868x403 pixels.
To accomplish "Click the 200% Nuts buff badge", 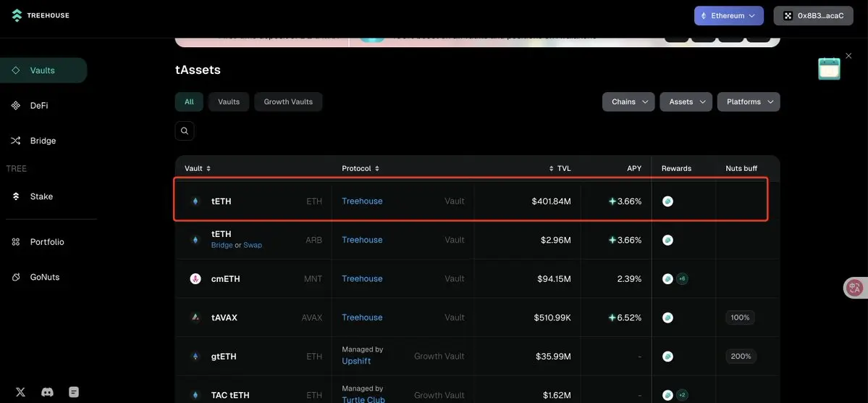I will tap(741, 357).
